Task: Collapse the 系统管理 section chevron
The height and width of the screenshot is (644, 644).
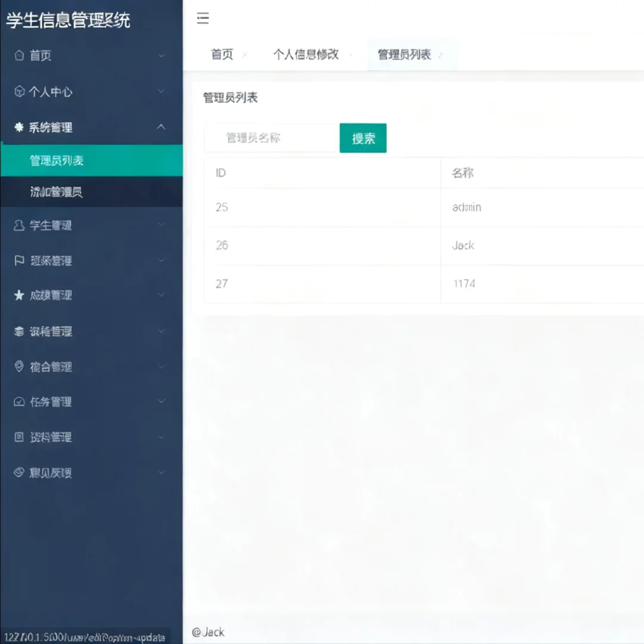Action: (160, 127)
